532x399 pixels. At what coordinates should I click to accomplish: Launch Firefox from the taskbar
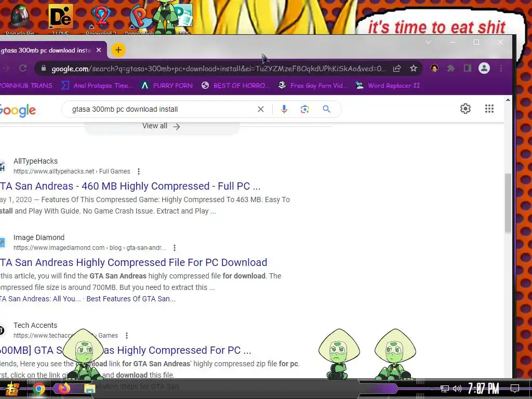click(x=64, y=388)
